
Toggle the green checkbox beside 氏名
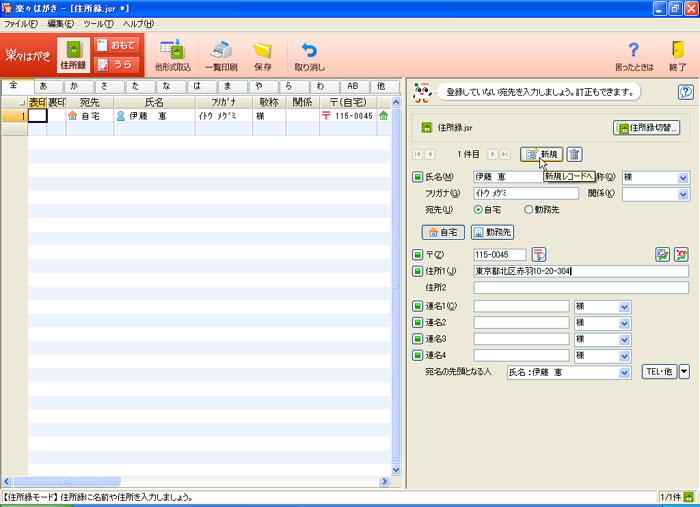pyautogui.click(x=418, y=177)
